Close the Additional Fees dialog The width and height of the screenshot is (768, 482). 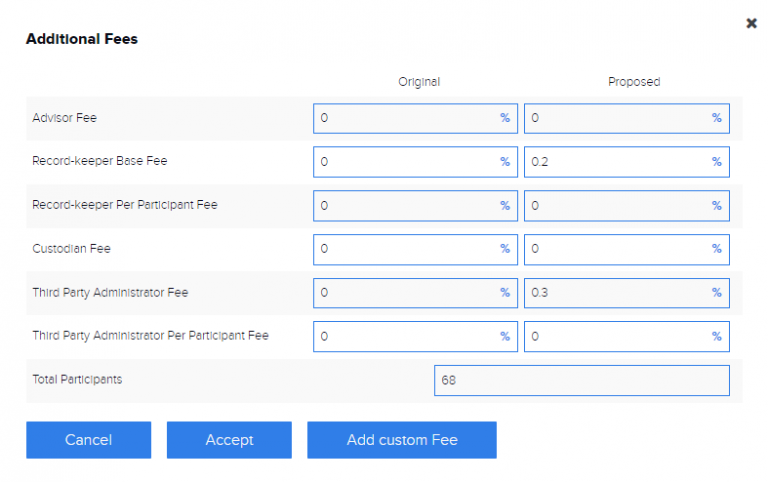[751, 23]
